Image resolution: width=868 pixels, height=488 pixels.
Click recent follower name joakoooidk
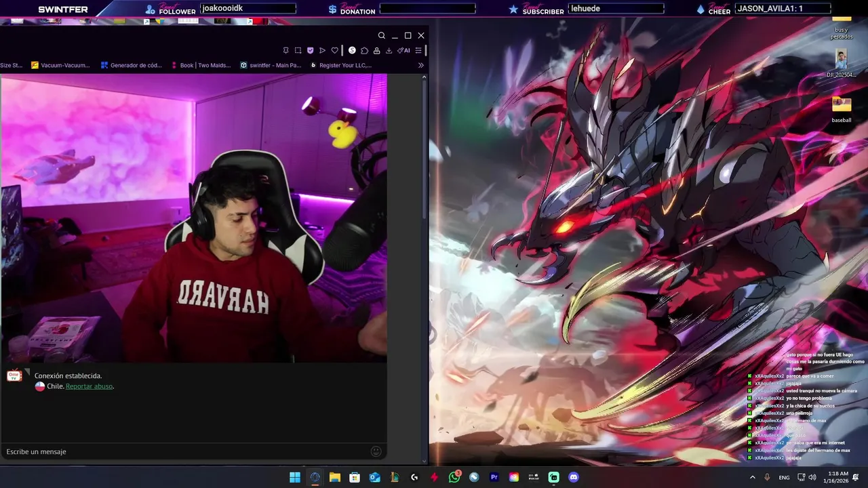[222, 8]
